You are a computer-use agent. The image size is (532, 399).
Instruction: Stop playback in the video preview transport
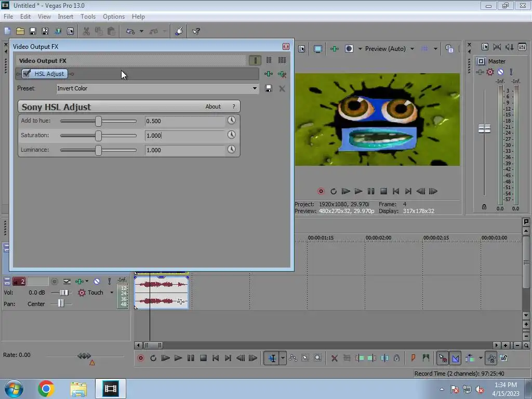tap(383, 191)
